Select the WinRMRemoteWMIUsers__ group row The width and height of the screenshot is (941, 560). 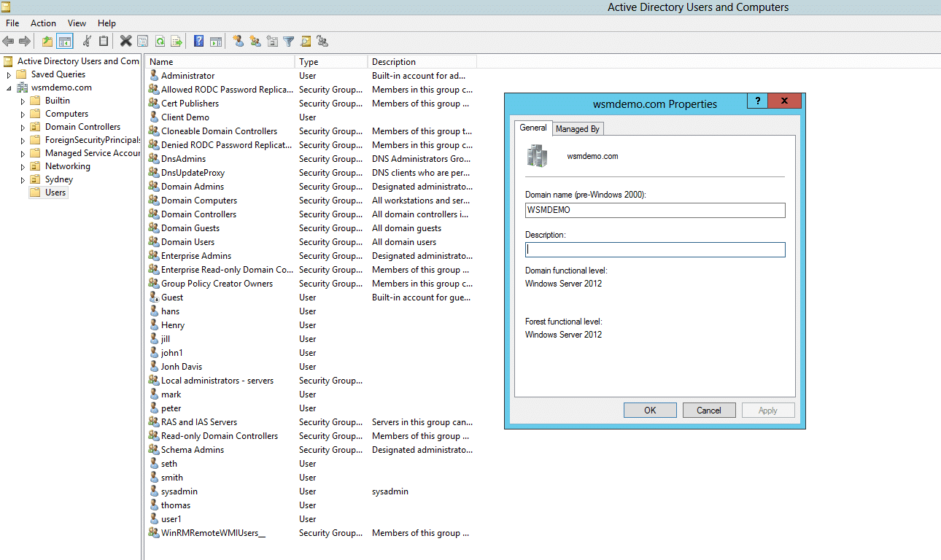[311, 533]
